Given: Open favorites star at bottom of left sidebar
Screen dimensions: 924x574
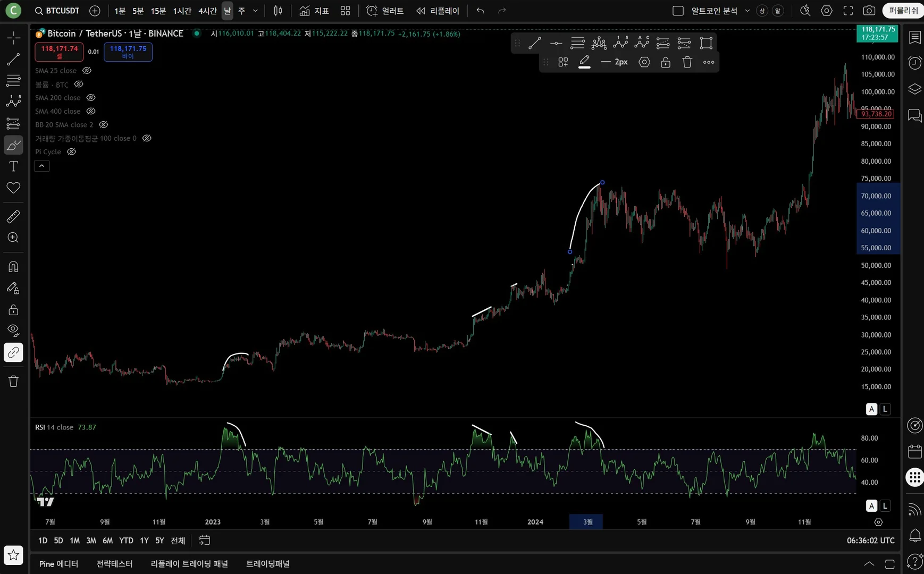Looking at the screenshot, I should (13, 555).
